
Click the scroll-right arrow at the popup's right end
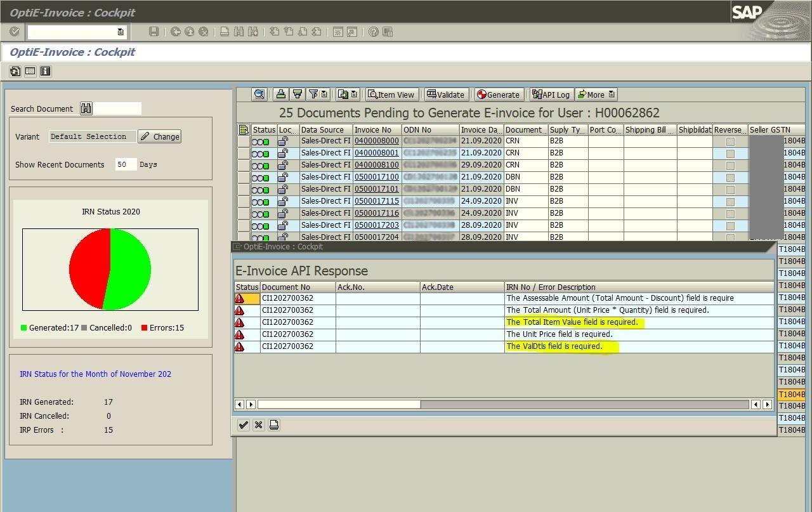click(767, 404)
